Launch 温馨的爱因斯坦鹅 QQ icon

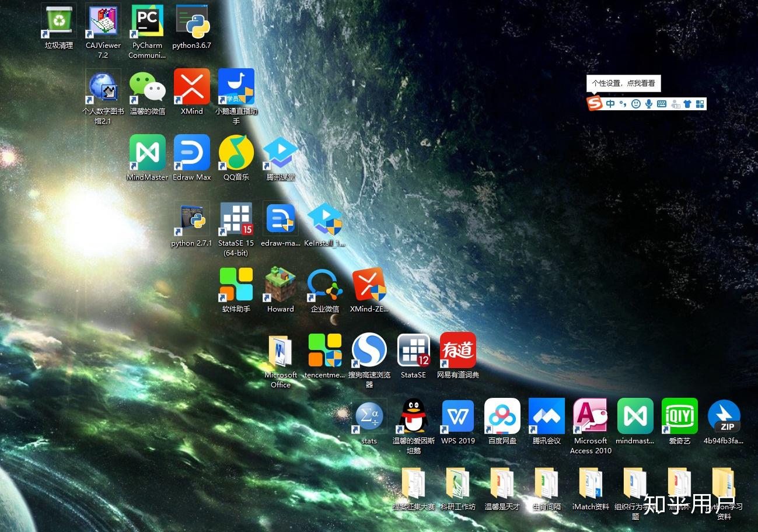coord(414,416)
